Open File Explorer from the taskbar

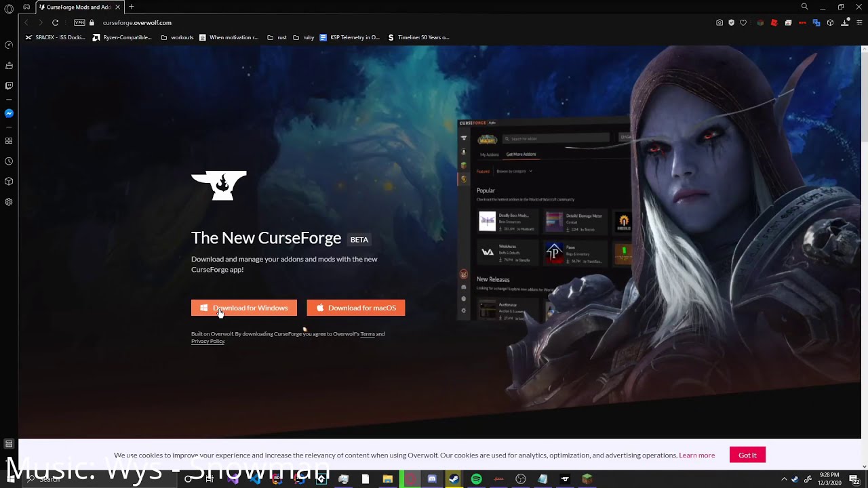[387, 479]
